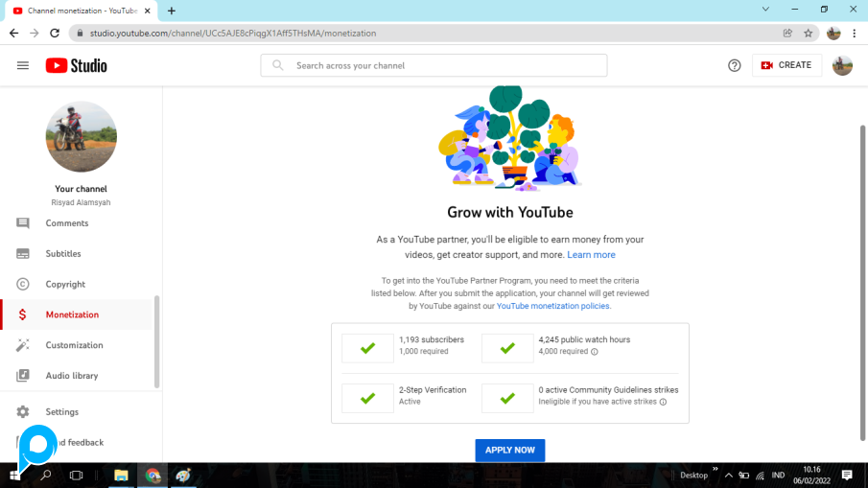Open YouTube monetization policies link
868x488 pixels.
pos(552,306)
